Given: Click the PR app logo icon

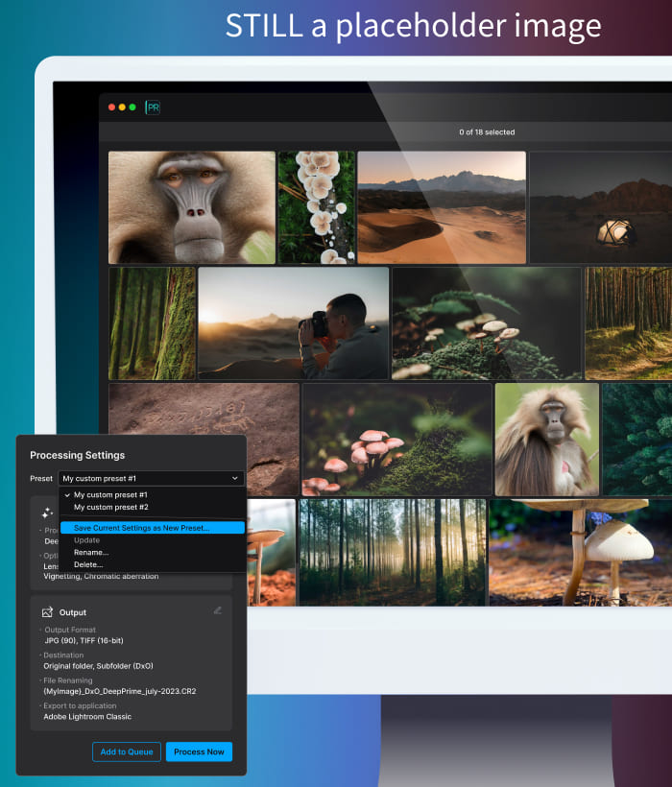Looking at the screenshot, I should tap(153, 107).
